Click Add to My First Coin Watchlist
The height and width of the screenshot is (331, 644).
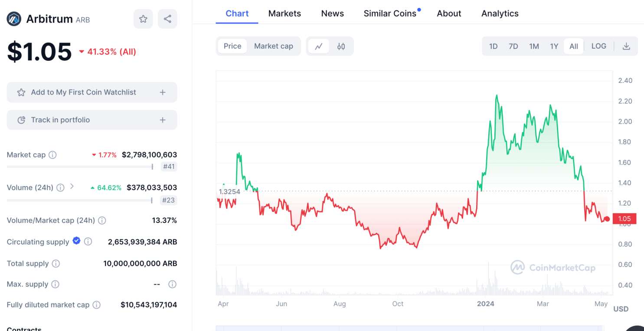pos(92,92)
